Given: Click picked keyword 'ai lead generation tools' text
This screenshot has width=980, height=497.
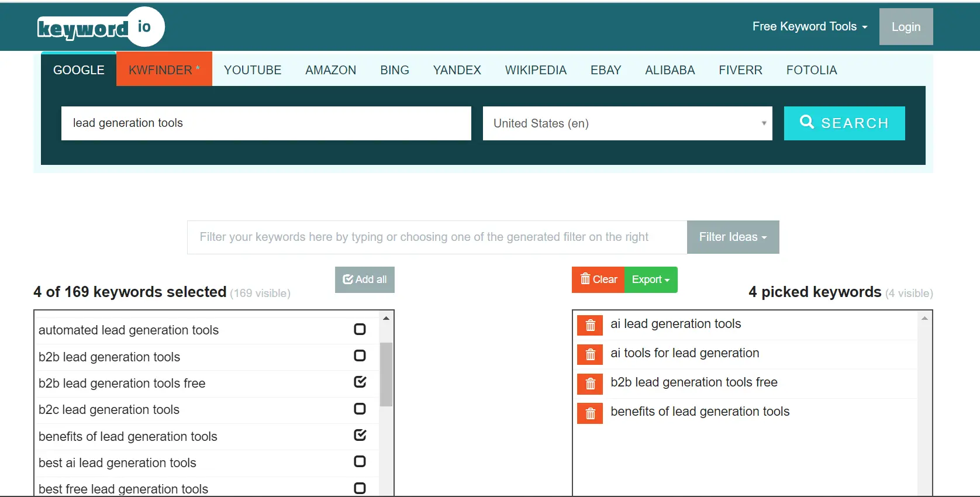Looking at the screenshot, I should 676,324.
